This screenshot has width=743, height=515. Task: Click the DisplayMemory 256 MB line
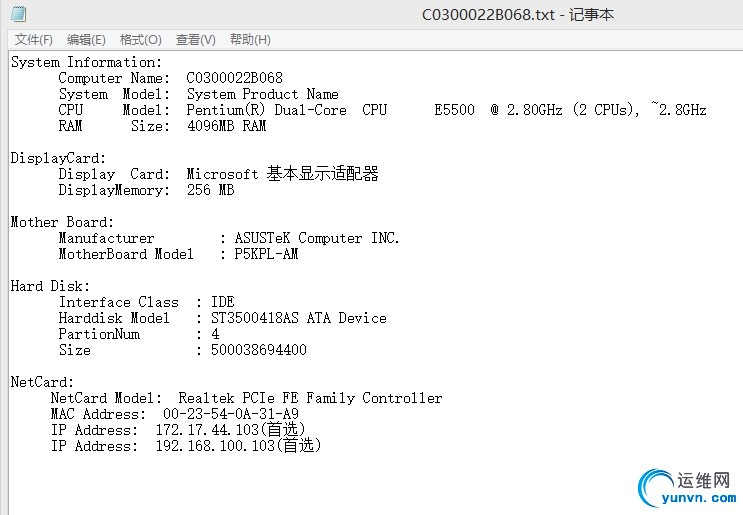click(x=146, y=190)
